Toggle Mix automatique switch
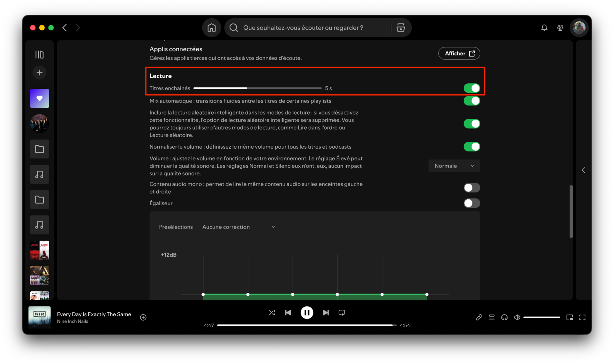The image size is (614, 364). 472,101
